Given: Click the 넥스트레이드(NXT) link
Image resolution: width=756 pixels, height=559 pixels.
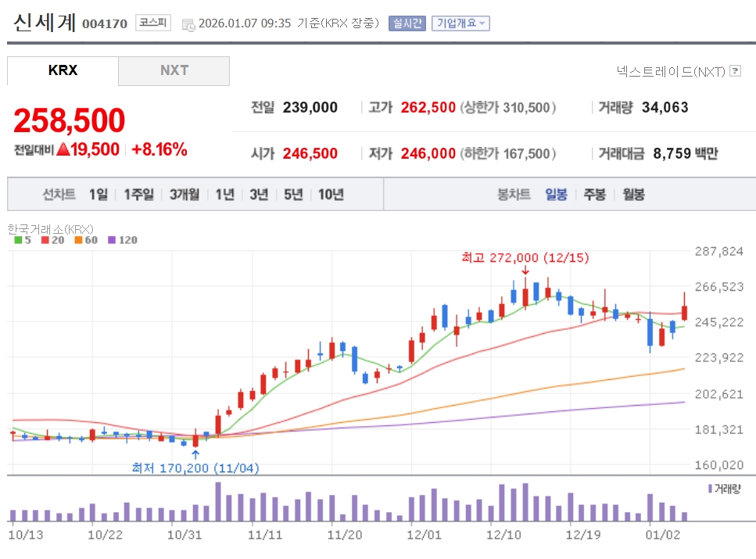Looking at the screenshot, I should click(x=671, y=71).
